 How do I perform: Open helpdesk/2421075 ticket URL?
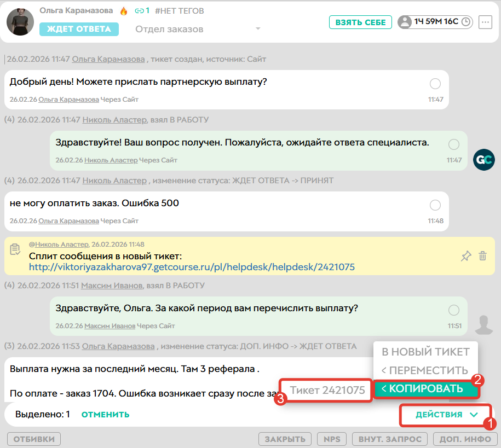click(192, 267)
